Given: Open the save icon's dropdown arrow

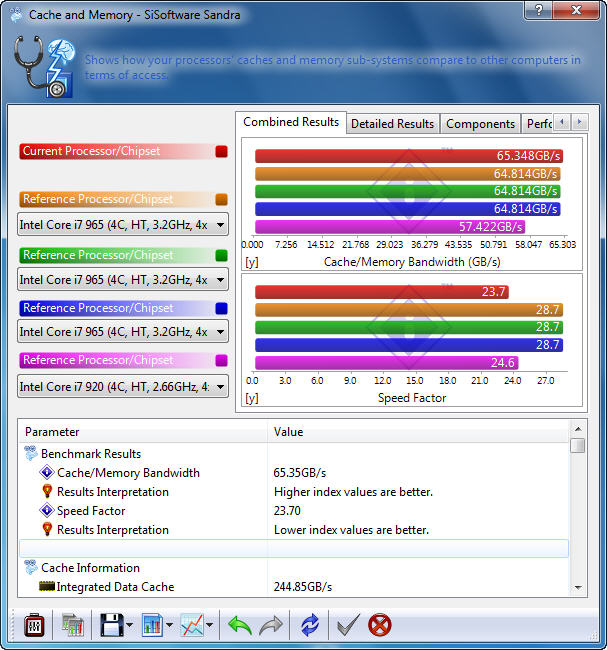Looking at the screenshot, I should point(129,625).
